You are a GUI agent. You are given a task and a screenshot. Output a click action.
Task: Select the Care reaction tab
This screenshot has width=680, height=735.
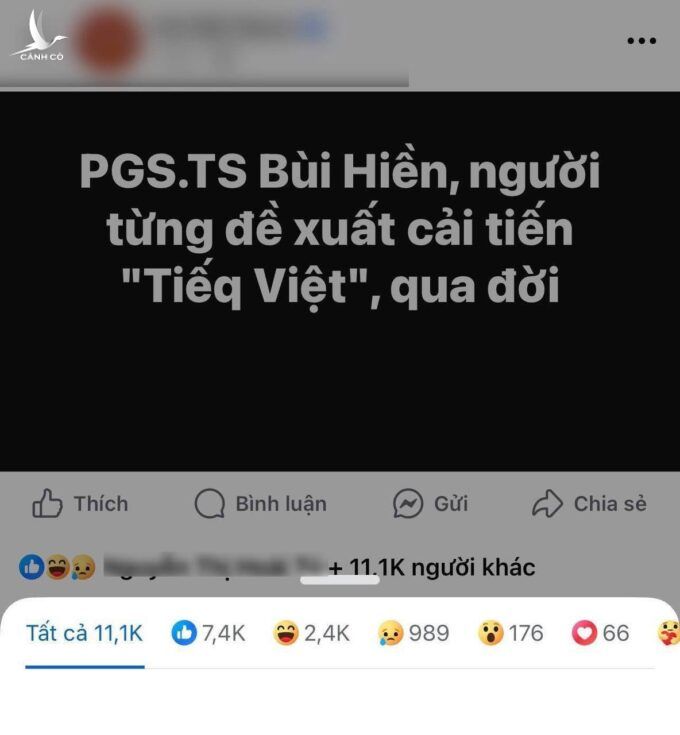668,633
